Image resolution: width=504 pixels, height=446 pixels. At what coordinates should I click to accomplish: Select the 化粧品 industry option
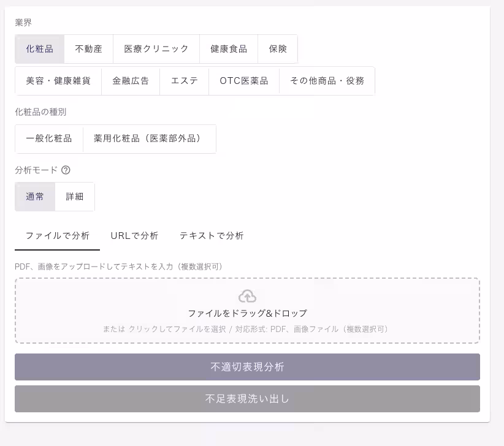coord(39,49)
